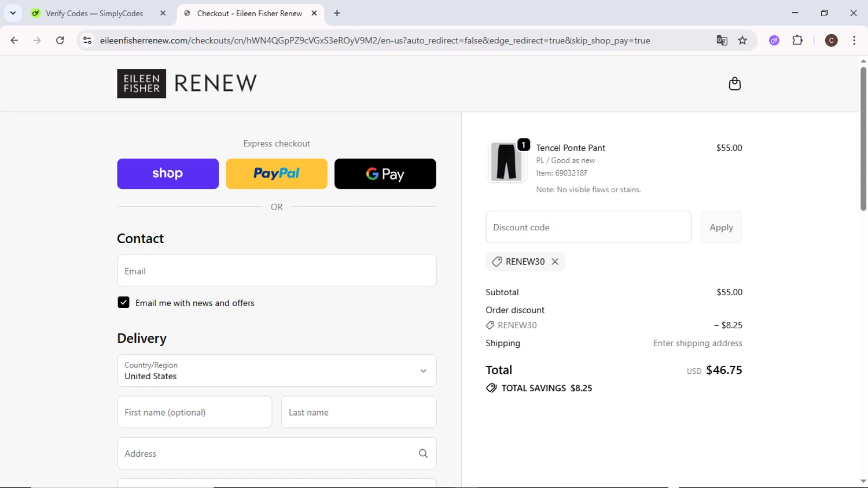Open the purple extension icon in toolbar

tap(774, 41)
